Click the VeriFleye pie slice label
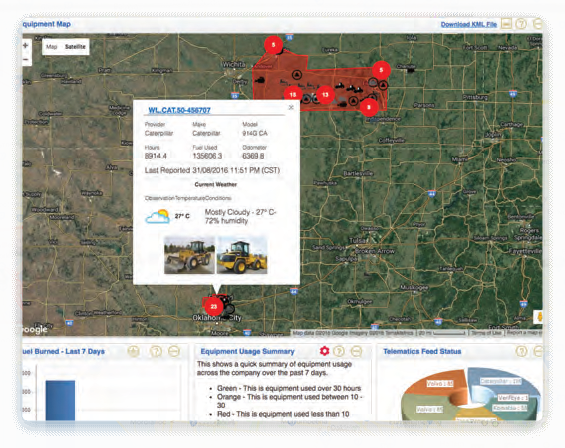The image size is (565, 448). point(513,398)
